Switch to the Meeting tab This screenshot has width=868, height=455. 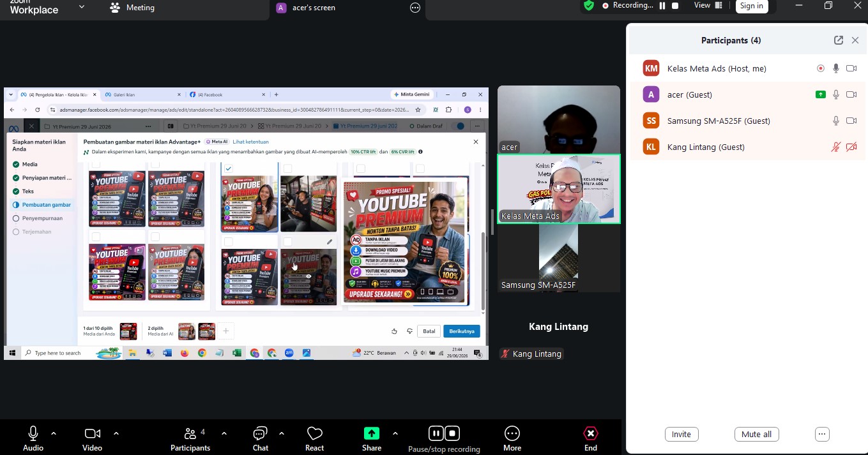pos(132,8)
